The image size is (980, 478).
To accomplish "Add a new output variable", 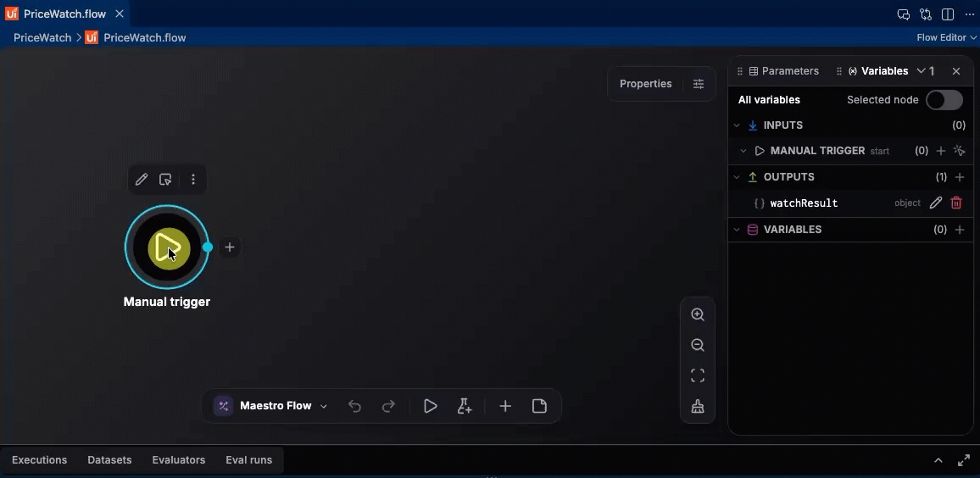I will 960,177.
